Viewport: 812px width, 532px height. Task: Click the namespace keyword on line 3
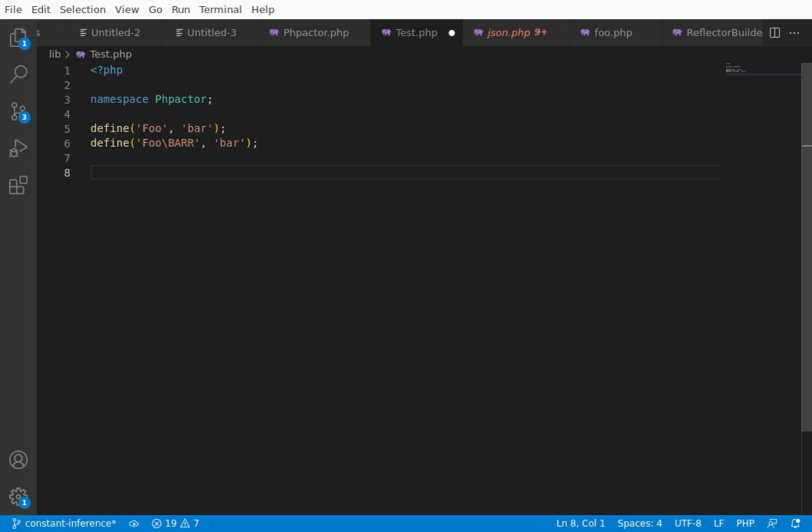[x=119, y=99]
